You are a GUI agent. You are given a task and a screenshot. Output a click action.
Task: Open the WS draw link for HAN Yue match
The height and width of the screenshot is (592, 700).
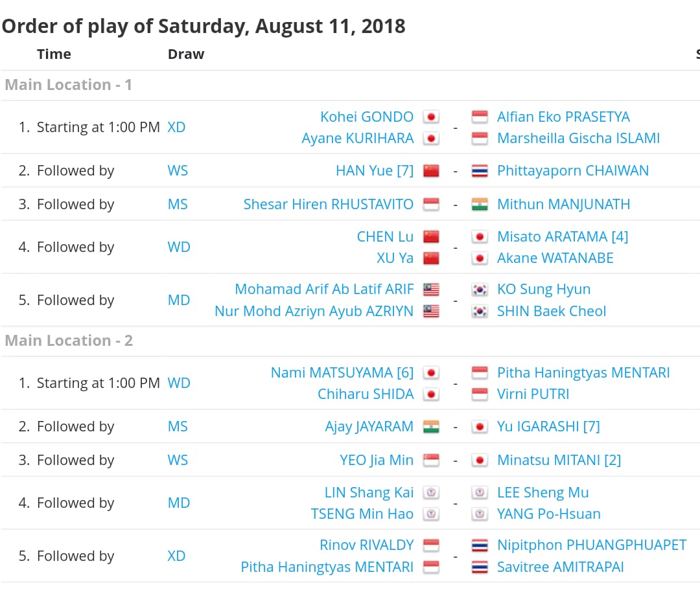[178, 170]
